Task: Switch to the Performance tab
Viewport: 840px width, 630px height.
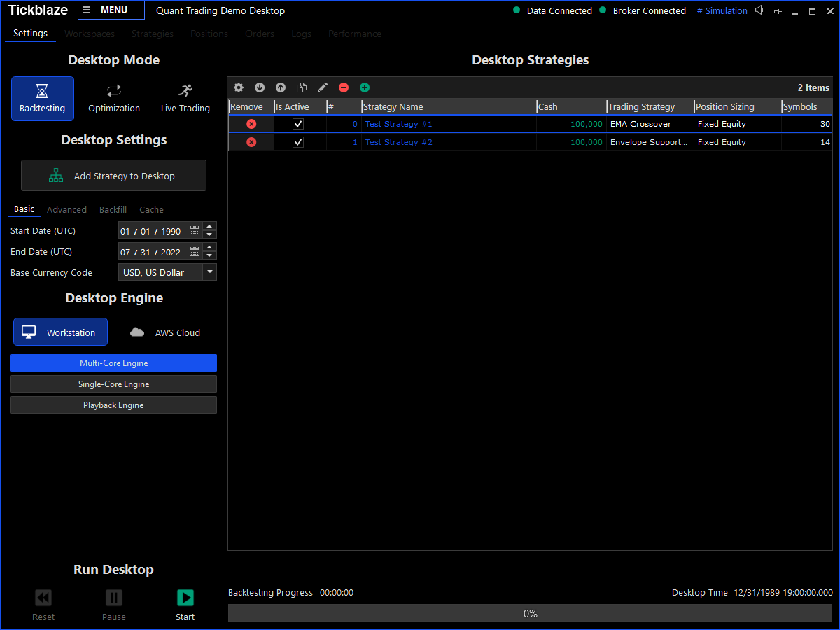Action: pos(354,34)
